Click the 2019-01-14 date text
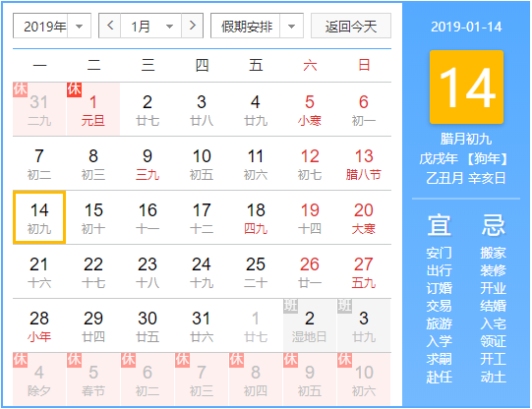532x409 pixels. coord(466,27)
